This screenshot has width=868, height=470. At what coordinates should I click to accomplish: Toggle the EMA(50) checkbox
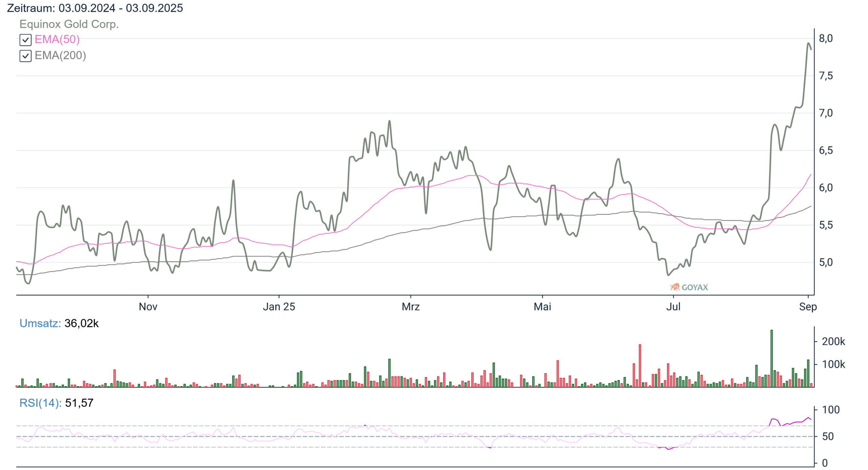pyautogui.click(x=25, y=40)
